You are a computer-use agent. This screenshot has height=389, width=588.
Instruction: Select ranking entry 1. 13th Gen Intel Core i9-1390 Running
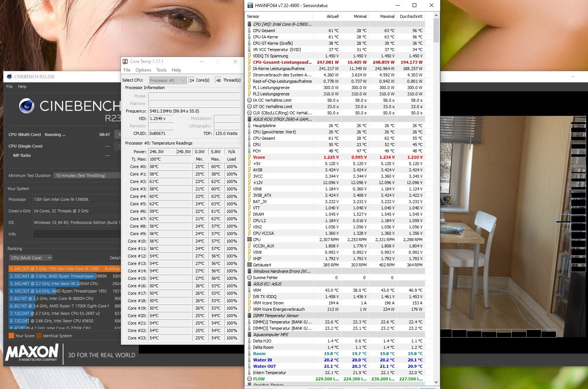pos(64,269)
